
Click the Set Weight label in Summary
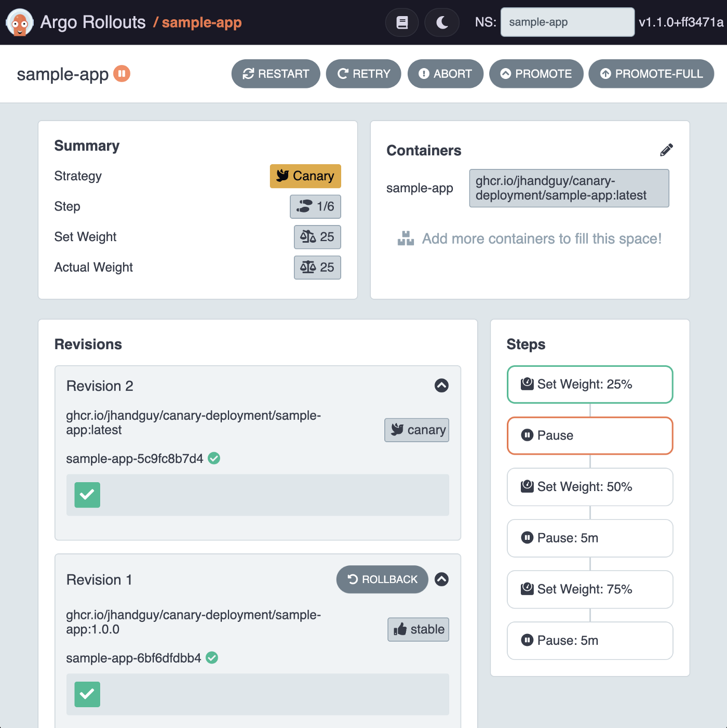tap(85, 237)
